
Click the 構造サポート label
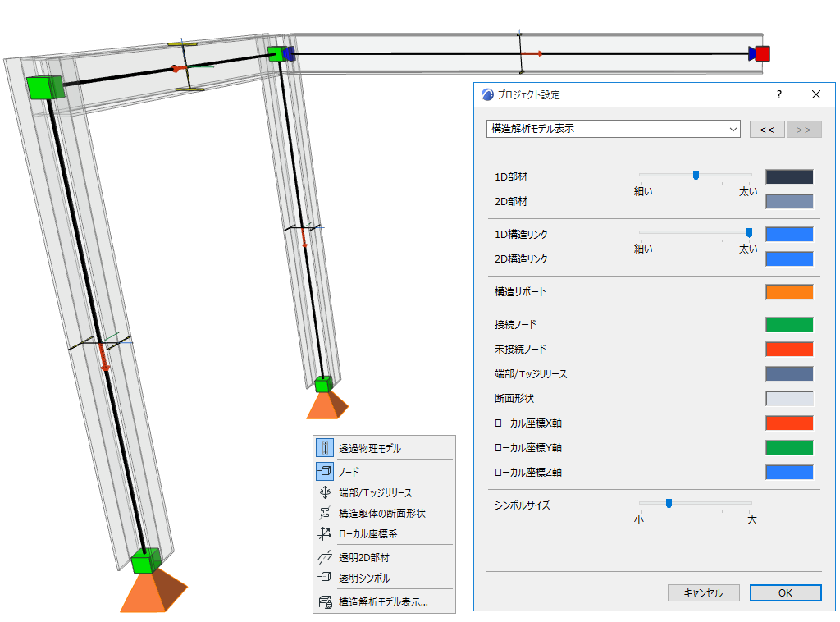(x=519, y=291)
